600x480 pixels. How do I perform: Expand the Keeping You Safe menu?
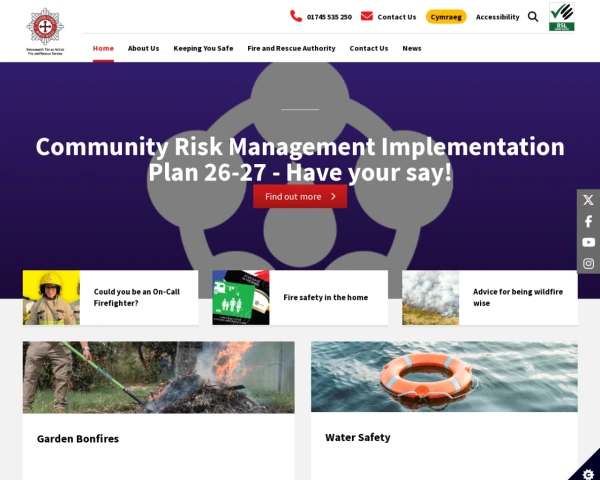203,48
